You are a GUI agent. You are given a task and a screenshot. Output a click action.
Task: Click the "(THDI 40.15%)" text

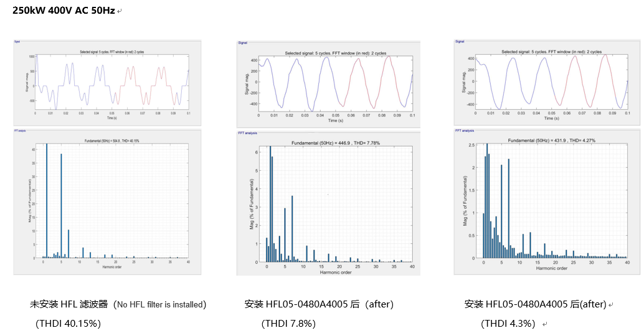click(68, 323)
